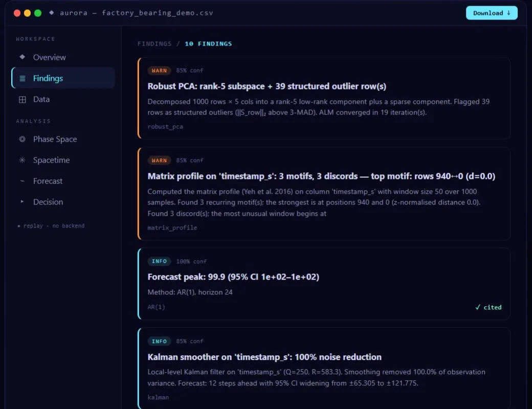This screenshot has width=532, height=409.
Task: Click the 85% conf label on Robust PCA card
Action: (x=190, y=71)
